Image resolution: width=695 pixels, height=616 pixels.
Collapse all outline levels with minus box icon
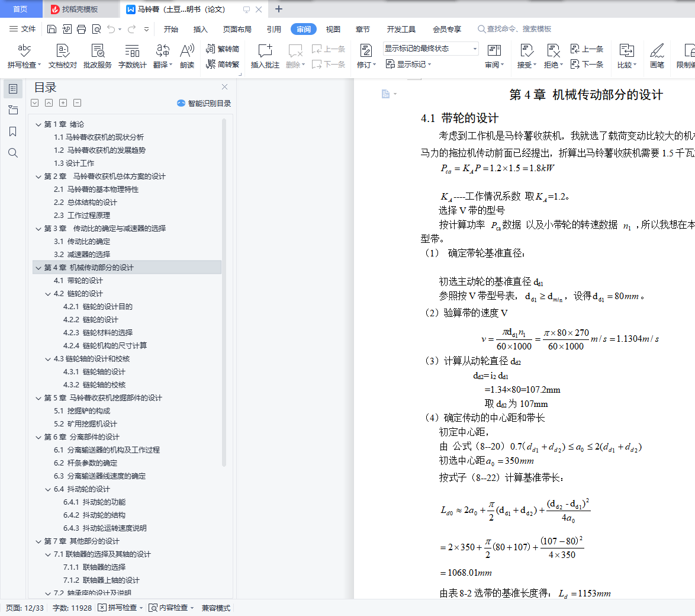pos(77,103)
